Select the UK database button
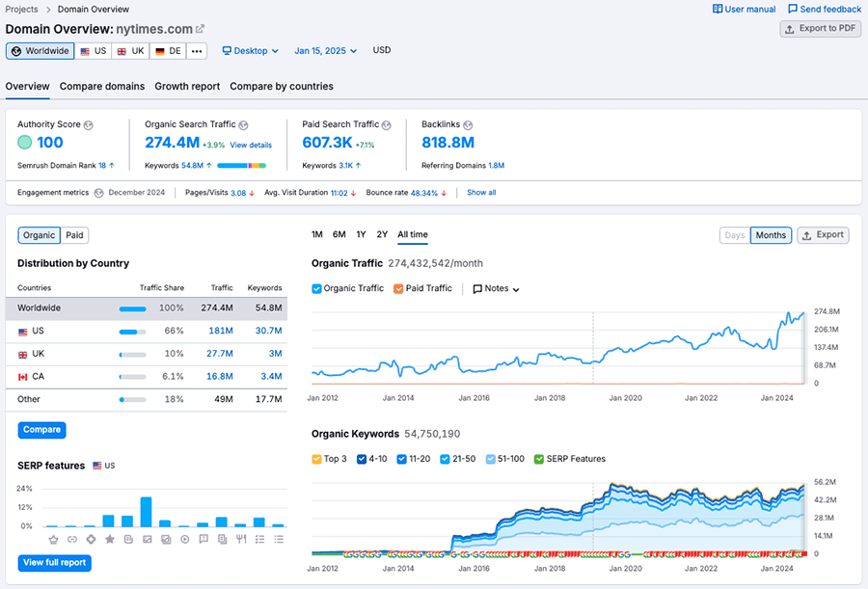The width and height of the screenshot is (868, 589). (x=130, y=51)
